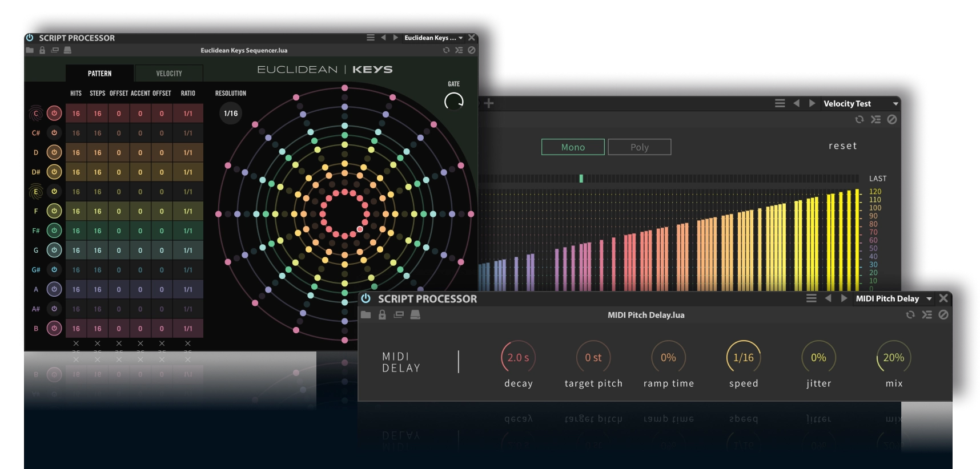980x469 pixels.
Task: Click previous preset arrow in MIDI Pitch Delay
Action: (828, 298)
